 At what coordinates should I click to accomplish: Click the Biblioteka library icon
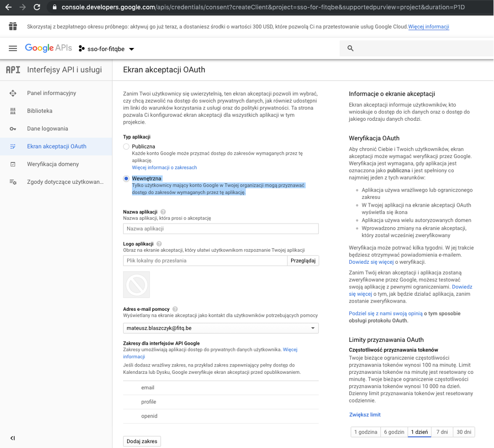click(x=13, y=111)
